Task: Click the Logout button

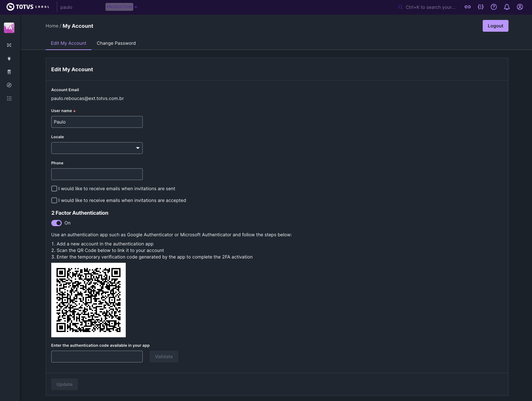Action: click(495, 26)
